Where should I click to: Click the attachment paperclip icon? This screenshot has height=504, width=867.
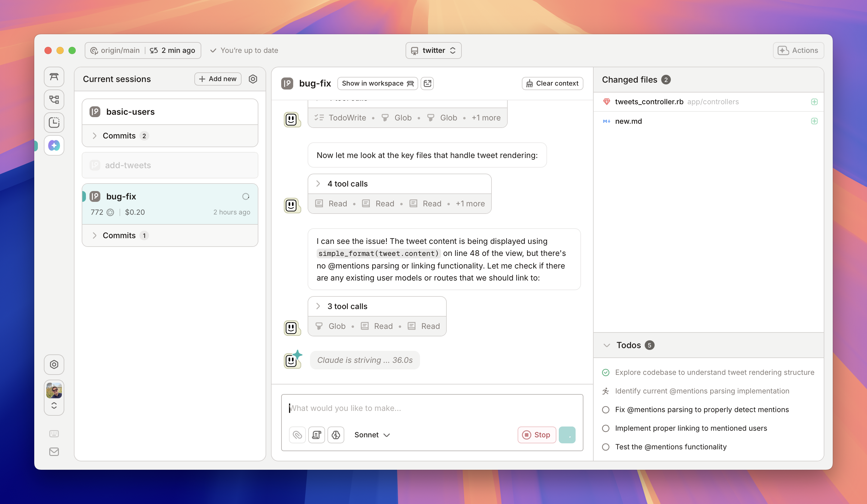click(297, 435)
